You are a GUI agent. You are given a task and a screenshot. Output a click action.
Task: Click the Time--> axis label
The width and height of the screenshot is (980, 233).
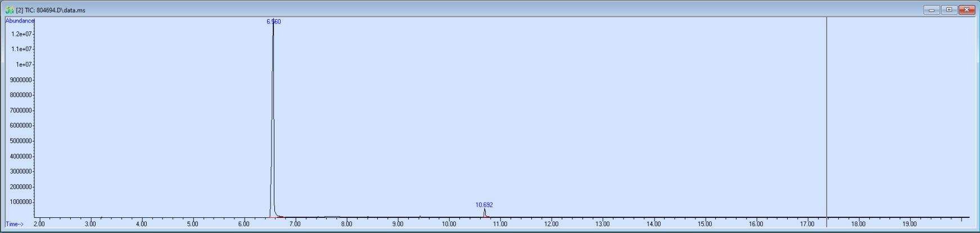click(15, 224)
